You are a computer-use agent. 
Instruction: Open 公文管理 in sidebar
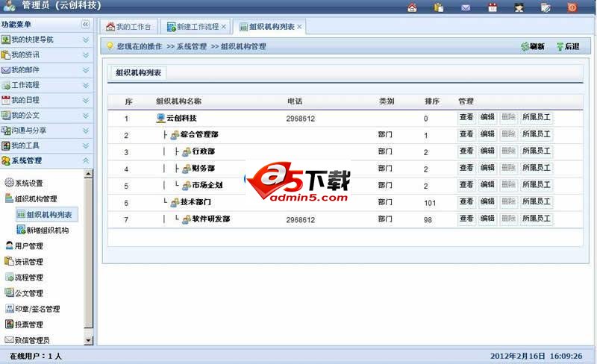click(x=24, y=293)
